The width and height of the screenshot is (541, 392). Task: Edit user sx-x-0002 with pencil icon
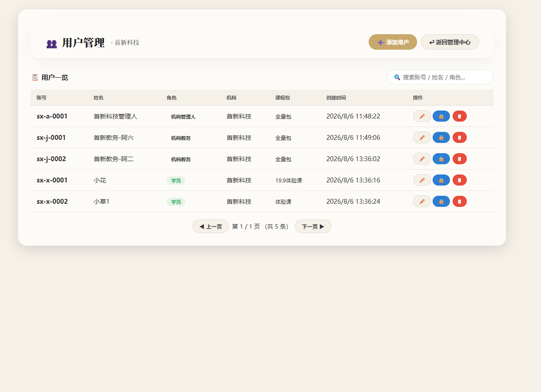(422, 202)
